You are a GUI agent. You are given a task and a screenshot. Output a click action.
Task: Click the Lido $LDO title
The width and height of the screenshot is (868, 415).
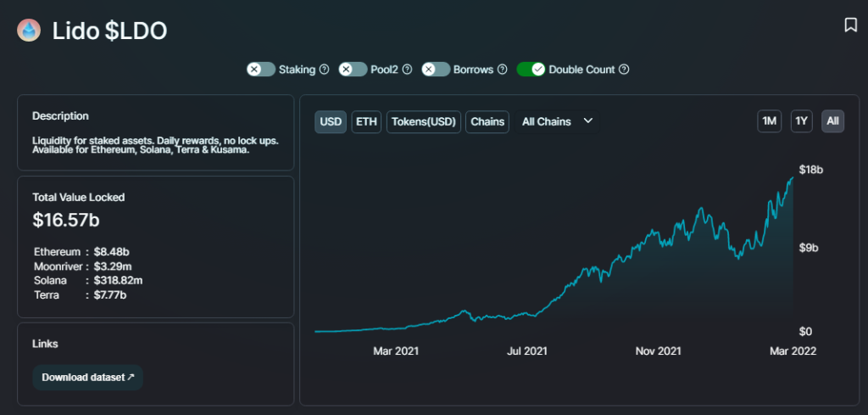[109, 31]
